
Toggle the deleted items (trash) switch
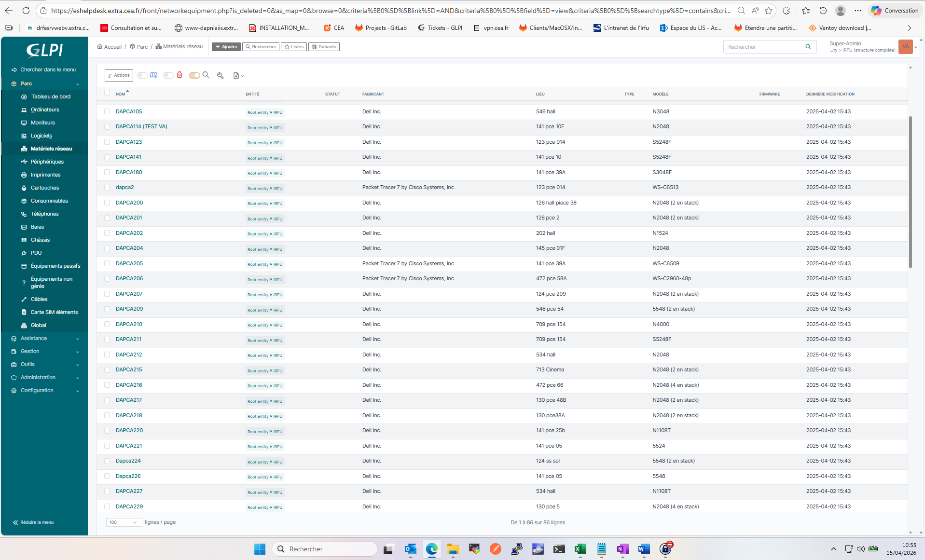[x=168, y=75]
